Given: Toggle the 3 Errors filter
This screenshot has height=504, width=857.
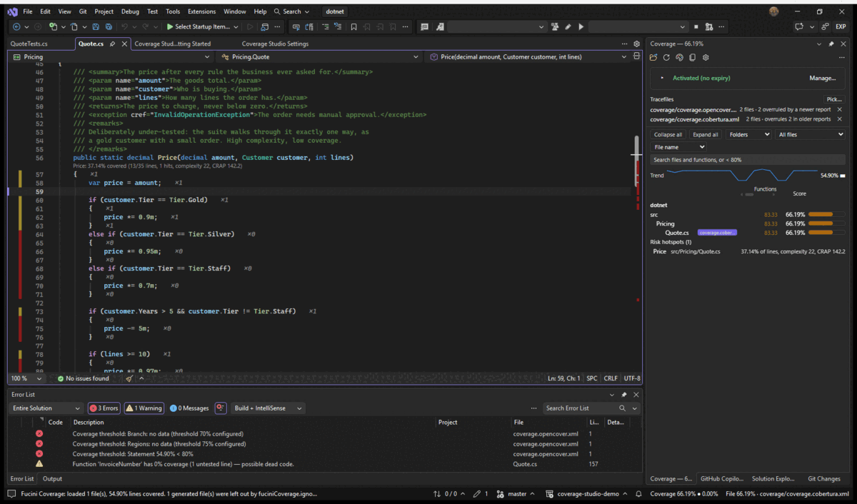Looking at the screenshot, I should click(x=104, y=408).
